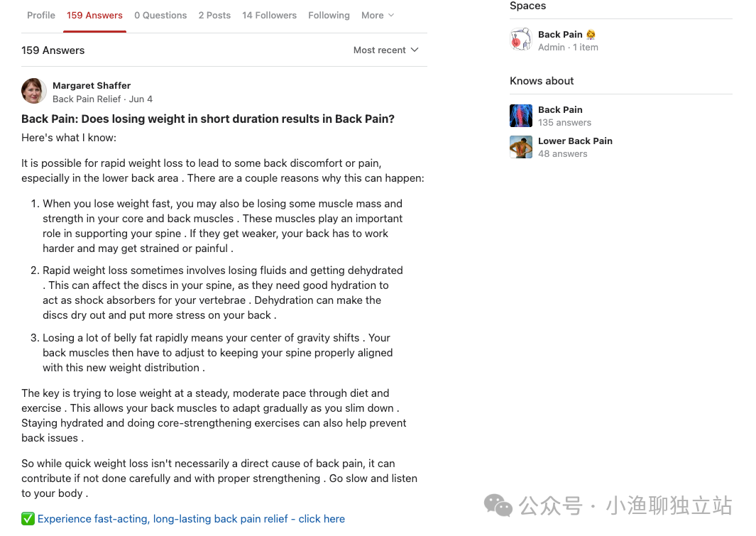The height and width of the screenshot is (536, 756).
Task: Click the Margaret Shaffer author name
Action: (92, 86)
